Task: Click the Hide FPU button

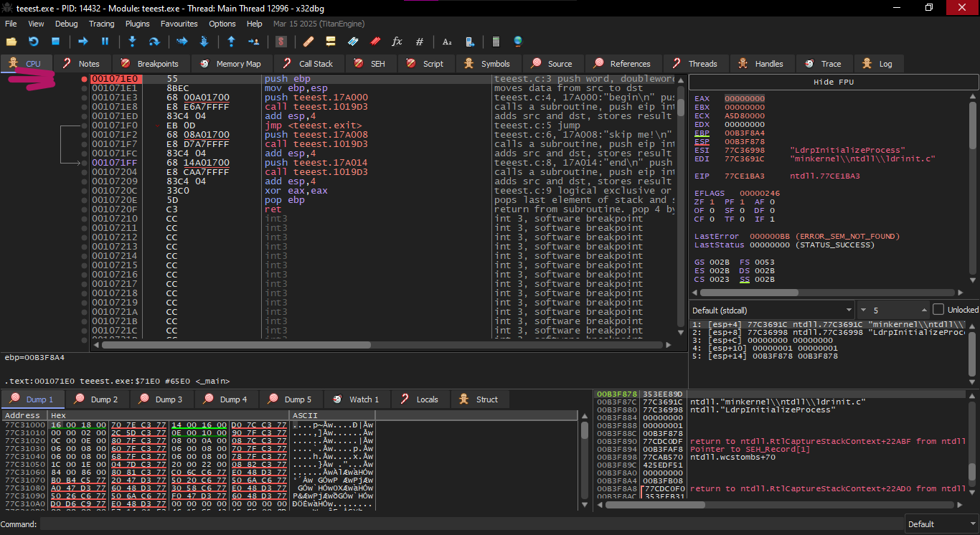Action: pos(833,82)
